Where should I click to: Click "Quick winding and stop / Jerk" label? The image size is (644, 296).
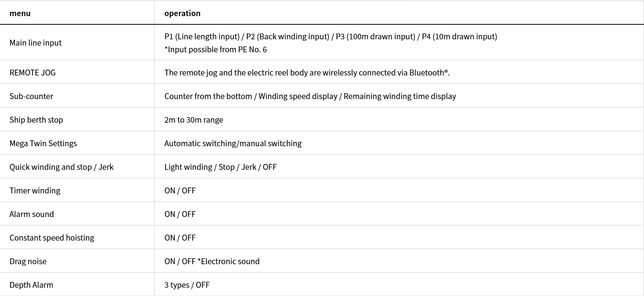(62, 167)
